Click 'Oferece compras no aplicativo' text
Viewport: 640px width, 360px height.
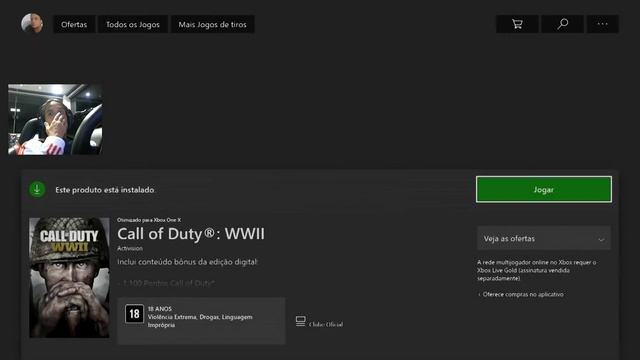click(x=523, y=294)
